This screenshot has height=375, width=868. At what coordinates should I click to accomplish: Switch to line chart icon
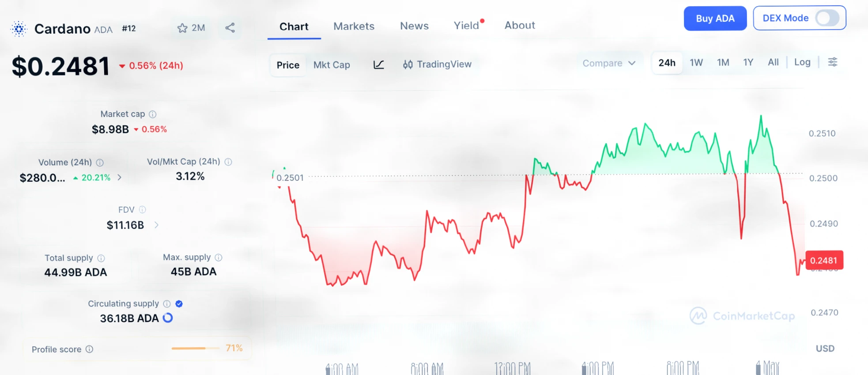coord(378,65)
